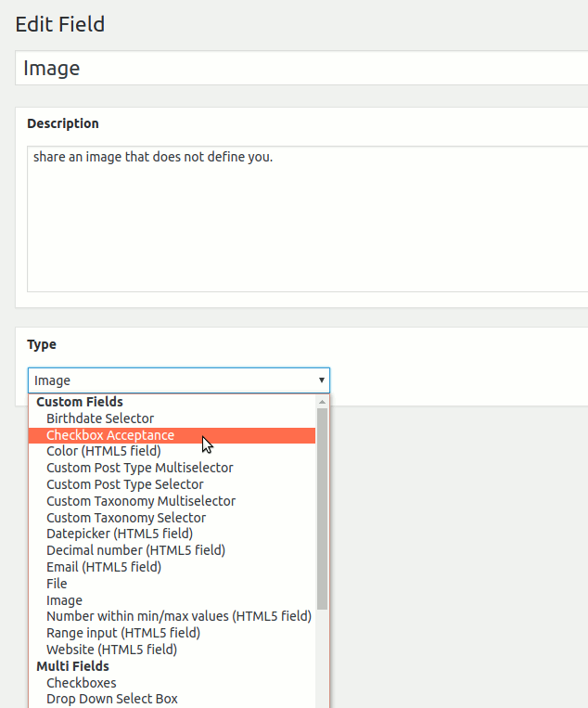Open the Type dropdown showing Image

coord(178,380)
